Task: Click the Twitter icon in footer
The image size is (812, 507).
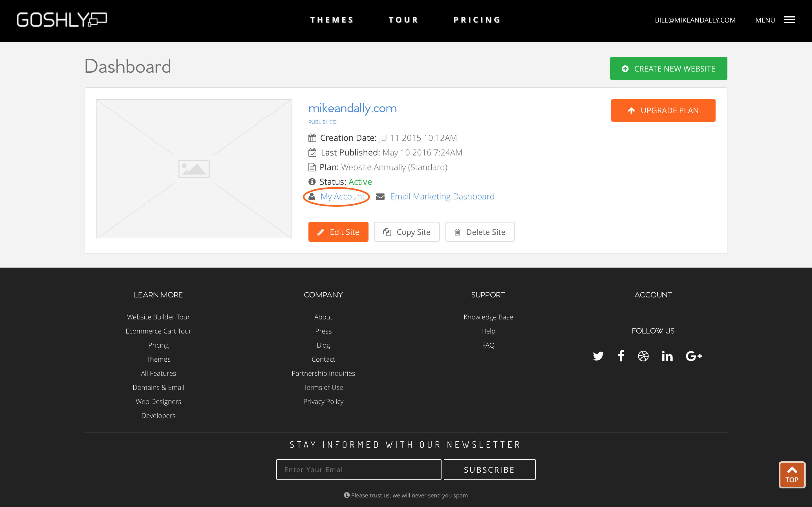Action: (598, 356)
